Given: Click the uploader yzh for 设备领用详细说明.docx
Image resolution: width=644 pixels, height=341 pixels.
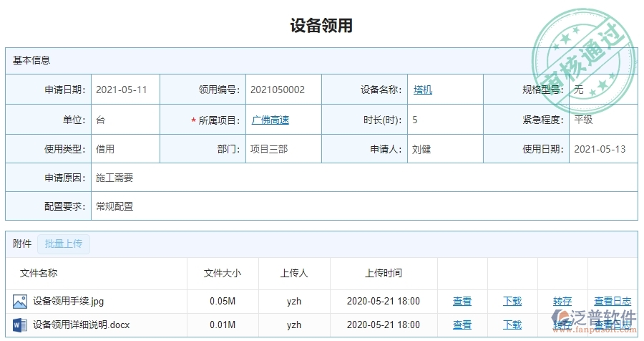Looking at the screenshot, I should (x=294, y=325).
